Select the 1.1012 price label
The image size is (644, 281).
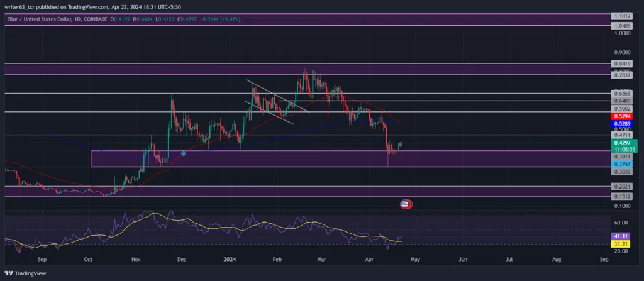click(x=621, y=16)
